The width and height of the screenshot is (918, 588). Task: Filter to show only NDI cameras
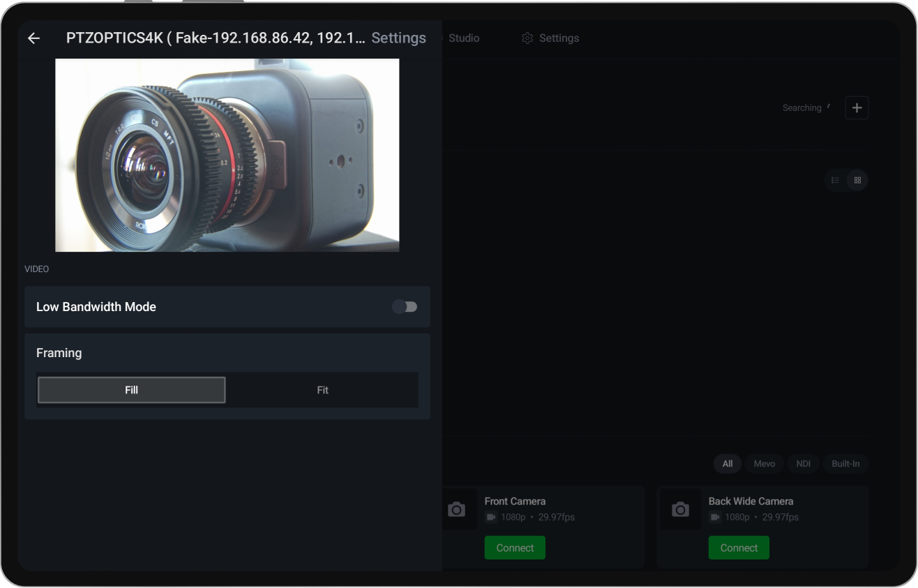(803, 463)
